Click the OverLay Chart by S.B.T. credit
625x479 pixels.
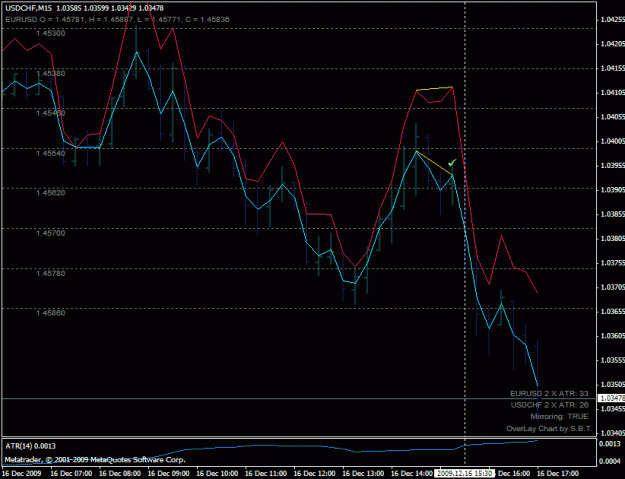coord(549,429)
